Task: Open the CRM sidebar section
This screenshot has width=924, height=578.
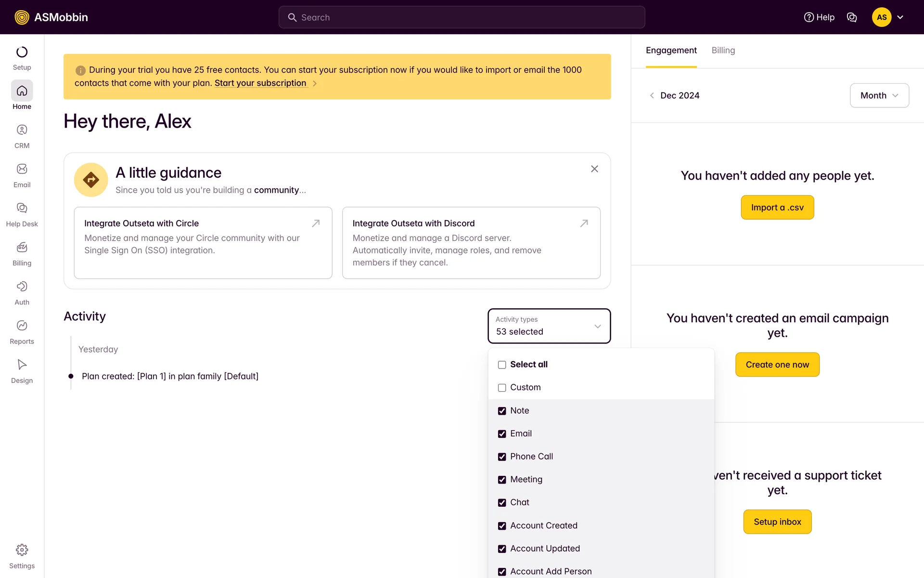Action: click(22, 136)
